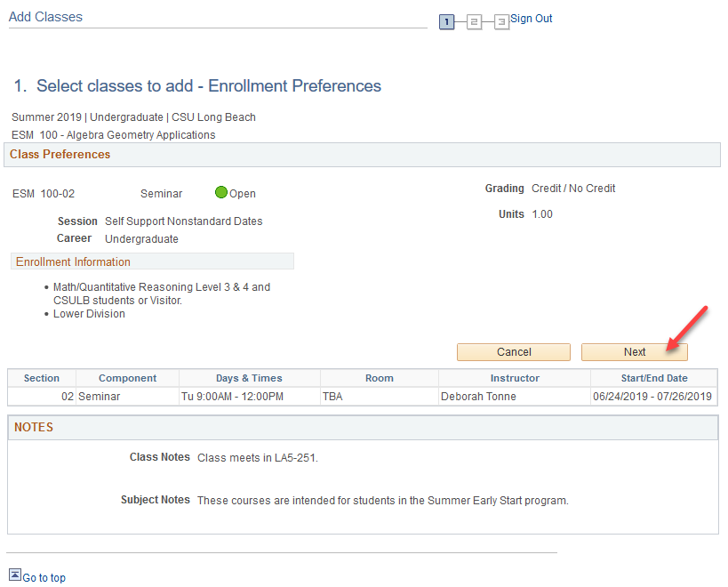This screenshot has height=587, width=728.
Task: Click the Credit / No Credit grading value
Action: pos(573,189)
